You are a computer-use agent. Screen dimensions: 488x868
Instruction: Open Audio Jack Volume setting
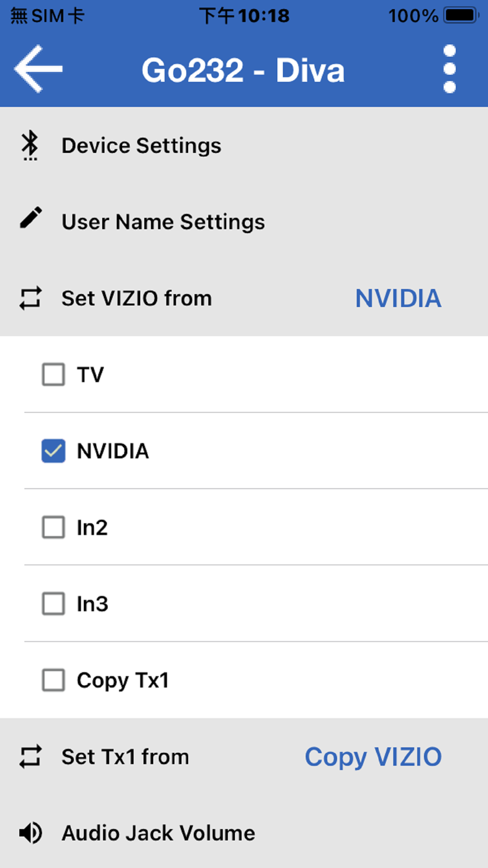(158, 833)
